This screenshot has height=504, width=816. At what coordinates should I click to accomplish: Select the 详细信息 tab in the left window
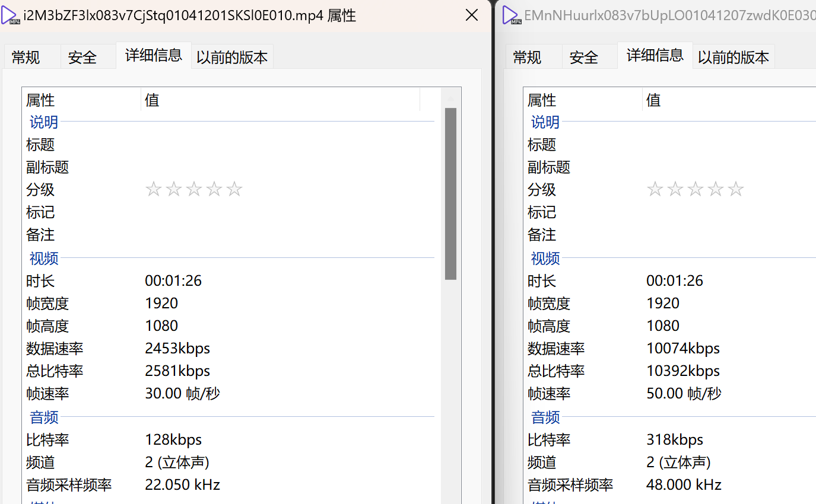pyautogui.click(x=154, y=55)
